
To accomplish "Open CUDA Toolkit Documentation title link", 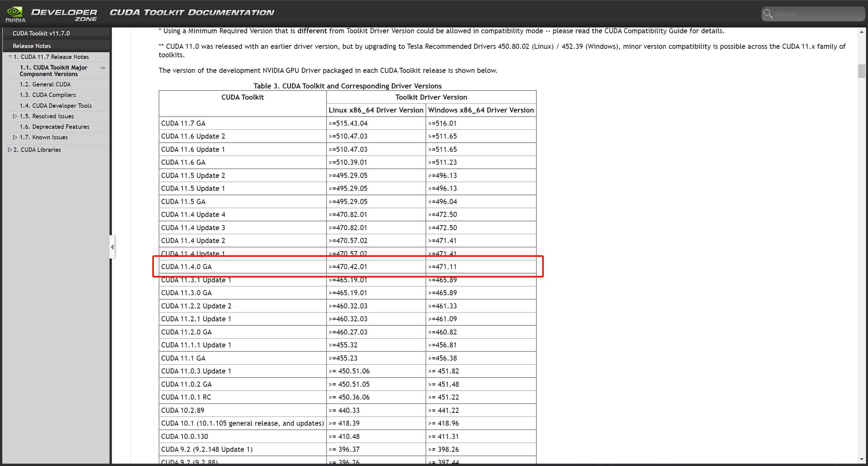I will [192, 13].
